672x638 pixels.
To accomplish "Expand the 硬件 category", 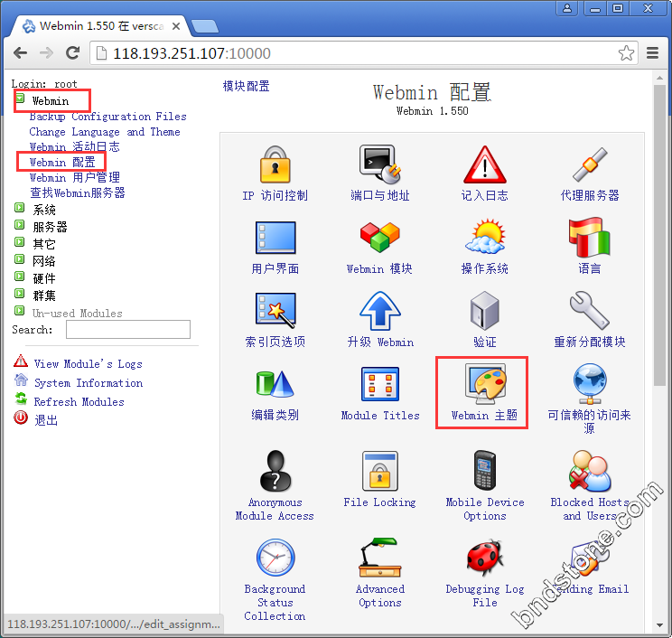I will click(x=19, y=277).
